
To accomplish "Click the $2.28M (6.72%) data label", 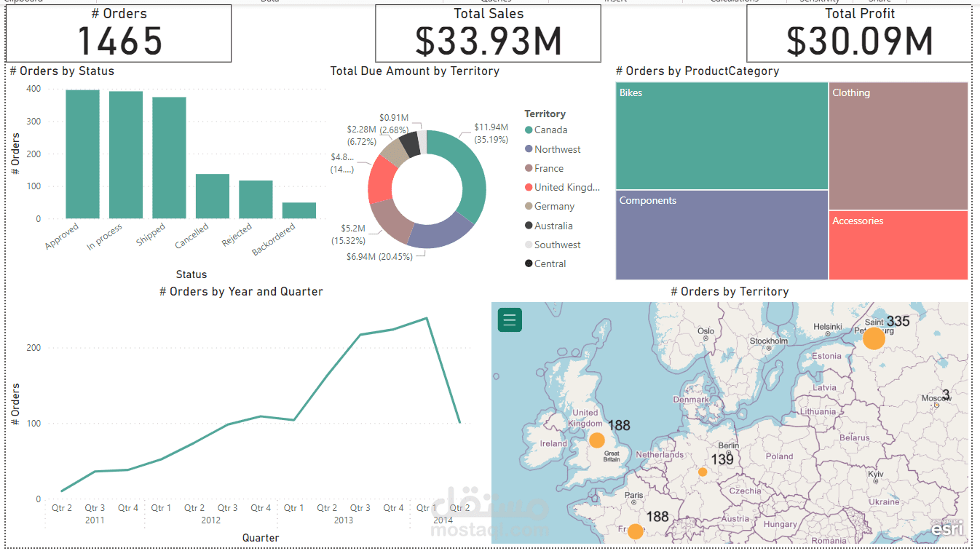I will (x=361, y=135).
